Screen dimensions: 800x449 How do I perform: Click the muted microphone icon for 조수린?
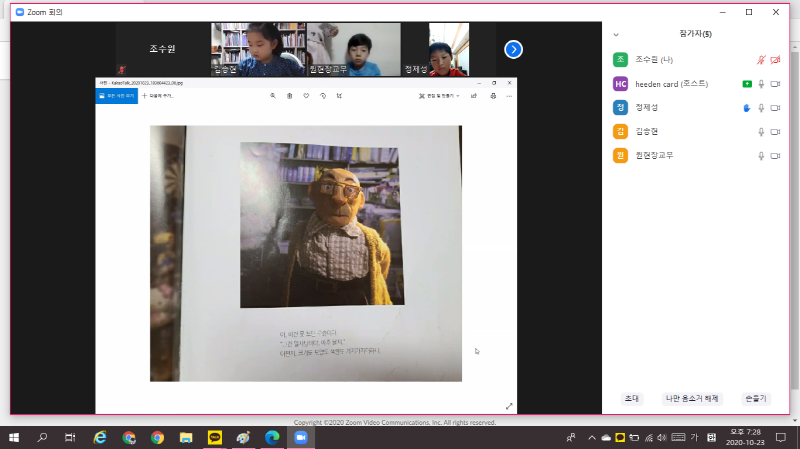761,60
